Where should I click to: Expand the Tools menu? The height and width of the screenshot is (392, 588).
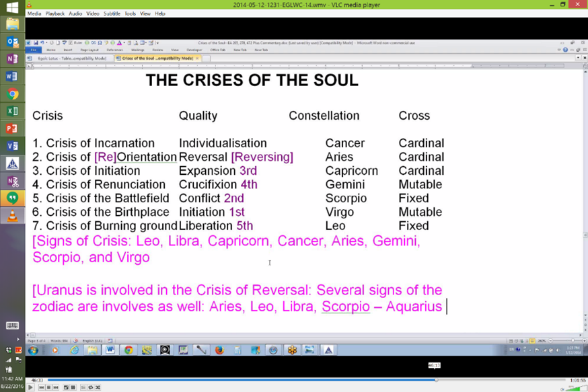pyautogui.click(x=130, y=13)
